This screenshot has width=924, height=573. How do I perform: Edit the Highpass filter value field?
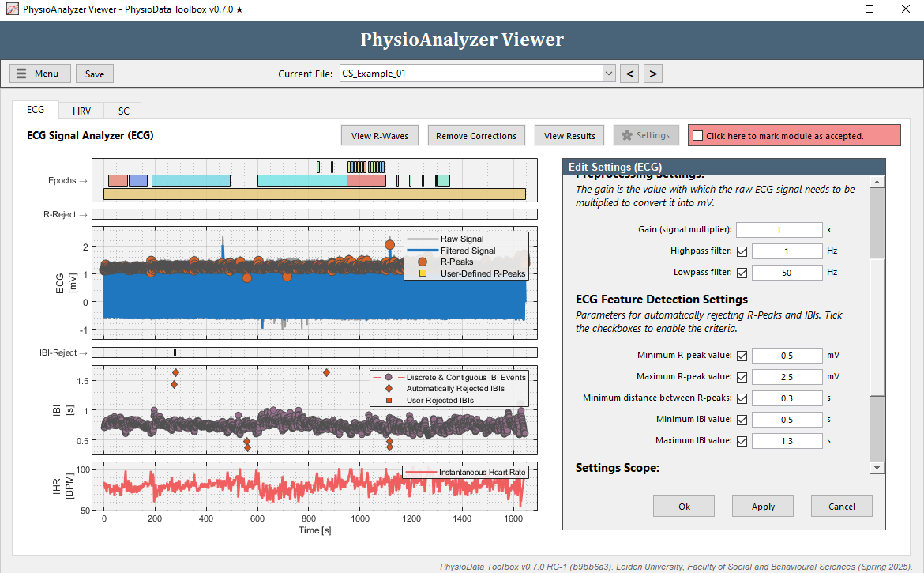point(787,251)
